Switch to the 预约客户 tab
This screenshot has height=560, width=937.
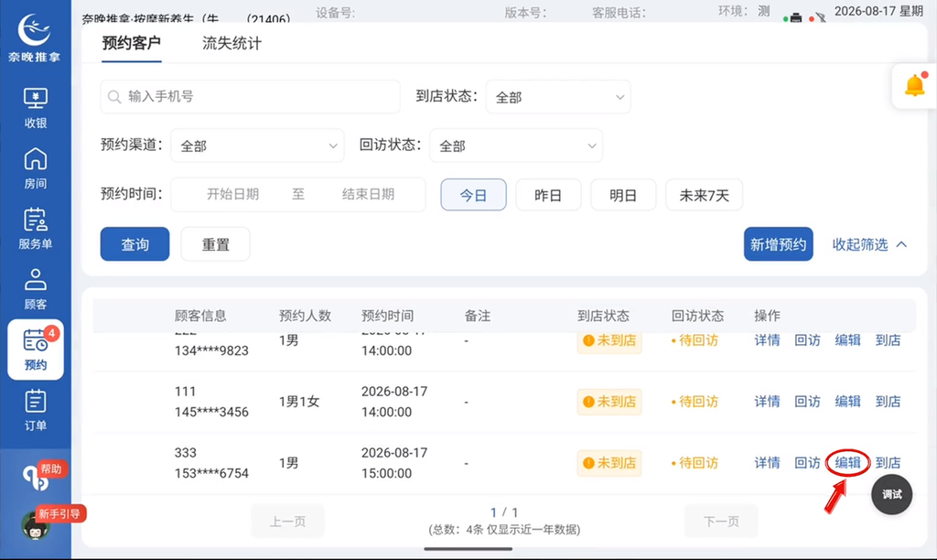tap(132, 44)
